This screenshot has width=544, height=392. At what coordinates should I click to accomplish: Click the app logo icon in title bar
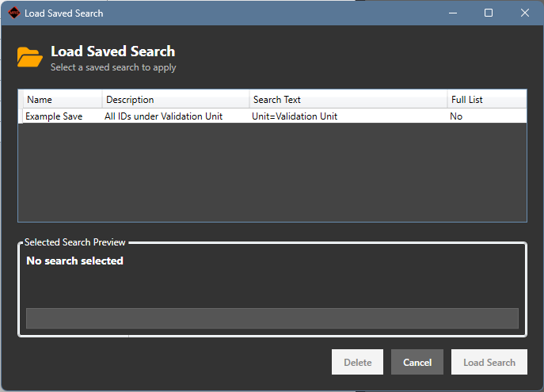[x=14, y=13]
